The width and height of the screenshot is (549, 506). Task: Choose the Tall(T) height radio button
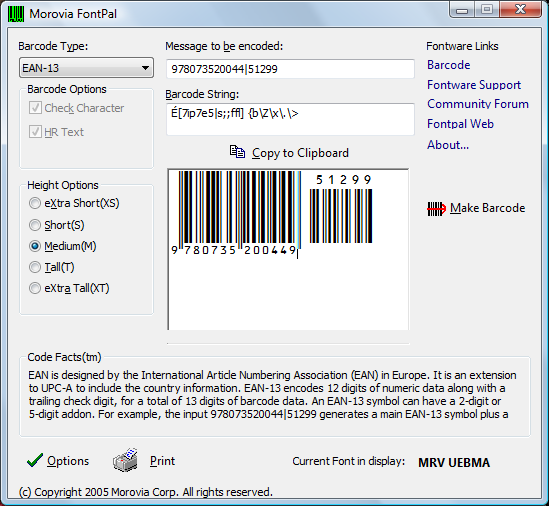[35, 267]
